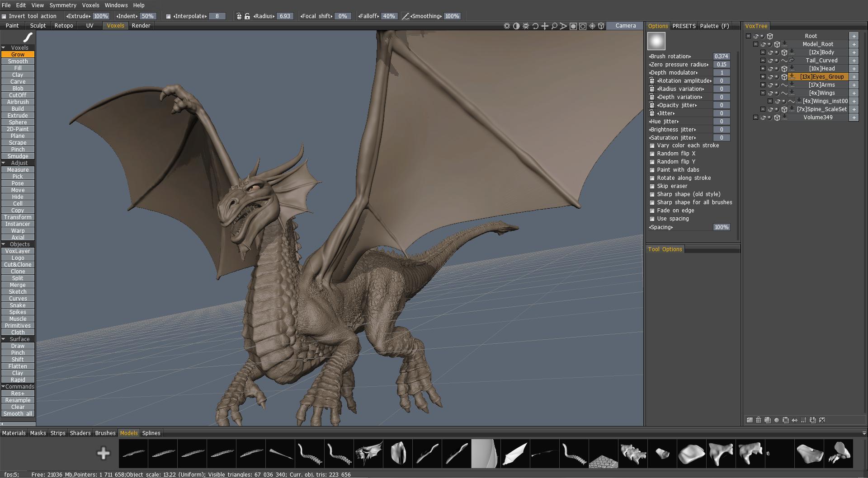Viewport: 868px width, 478px height.
Task: Check the Invert tool action box
Action: (4, 16)
